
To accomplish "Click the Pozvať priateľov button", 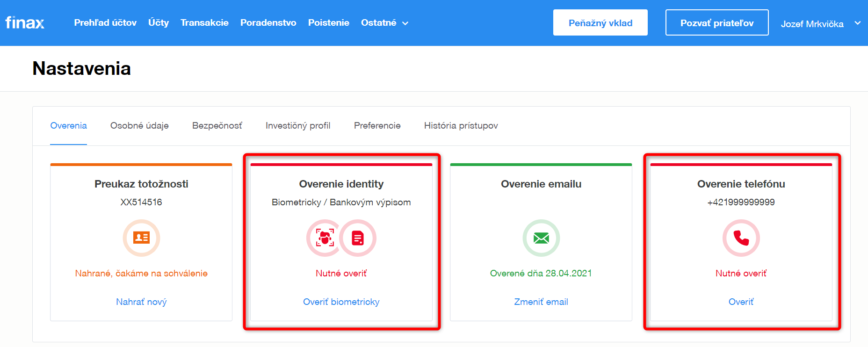I will tap(716, 23).
